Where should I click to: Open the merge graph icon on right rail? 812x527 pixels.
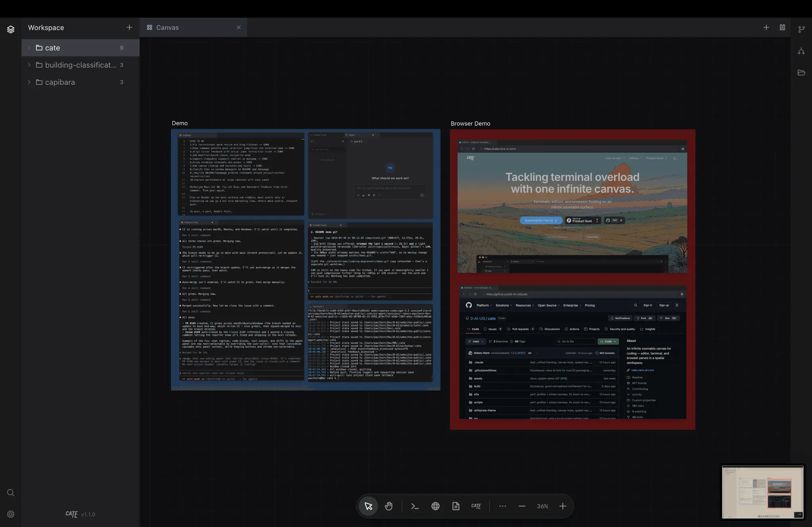click(801, 51)
